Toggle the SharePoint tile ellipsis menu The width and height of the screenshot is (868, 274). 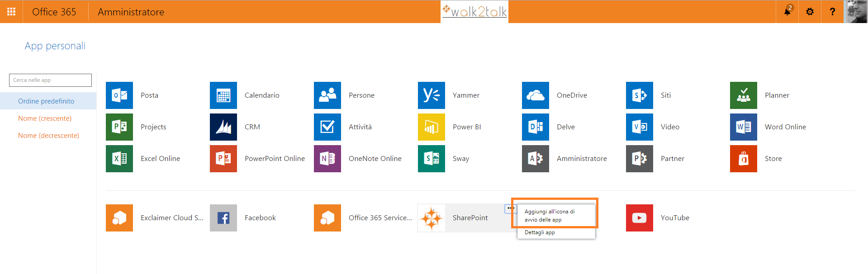point(511,208)
